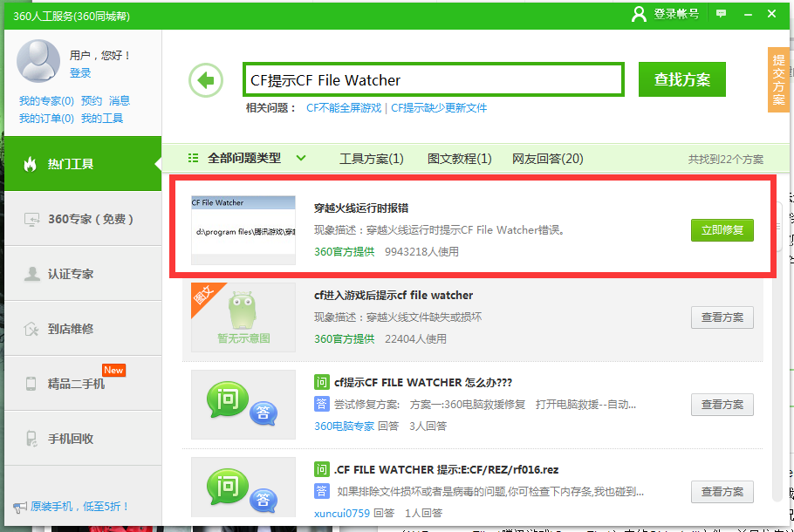Switch to 网友回答(20) tab
This screenshot has width=794, height=532.
[547, 159]
